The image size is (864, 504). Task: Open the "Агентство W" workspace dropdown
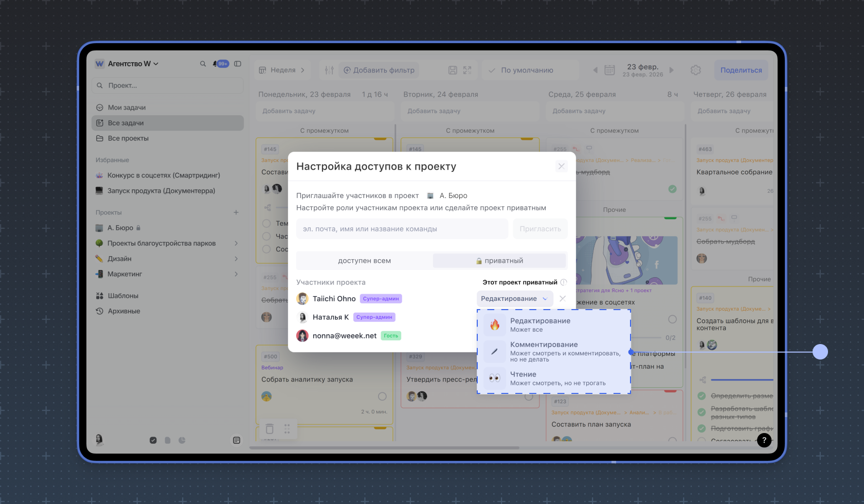[133, 64]
